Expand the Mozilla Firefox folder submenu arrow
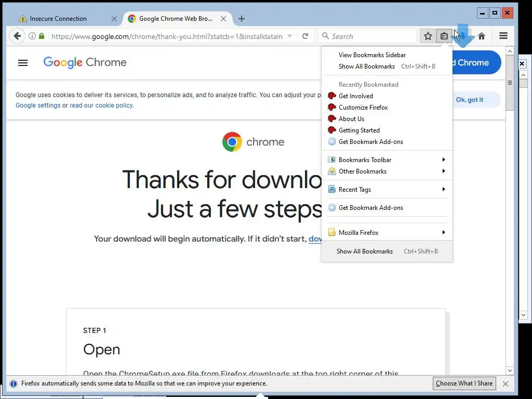Screen dimensions: 532x399 444,232
